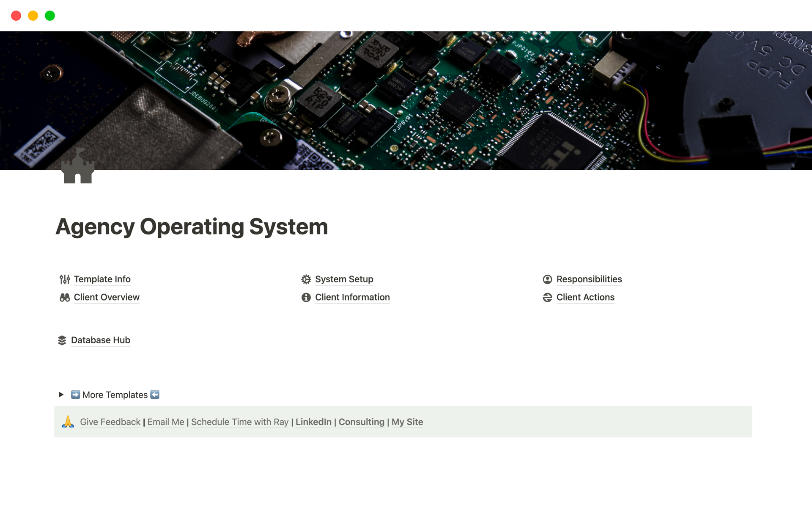This screenshot has height=508, width=812.
Task: Click the info circle icon beside Client Information
Action: pos(306,298)
